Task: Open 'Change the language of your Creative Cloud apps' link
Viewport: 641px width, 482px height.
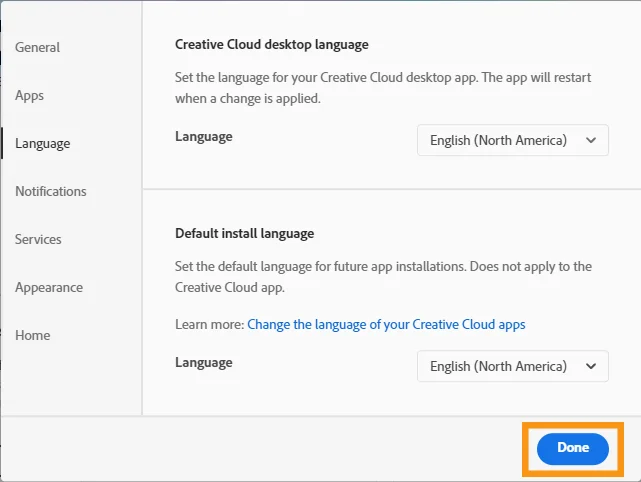Action: pos(386,324)
